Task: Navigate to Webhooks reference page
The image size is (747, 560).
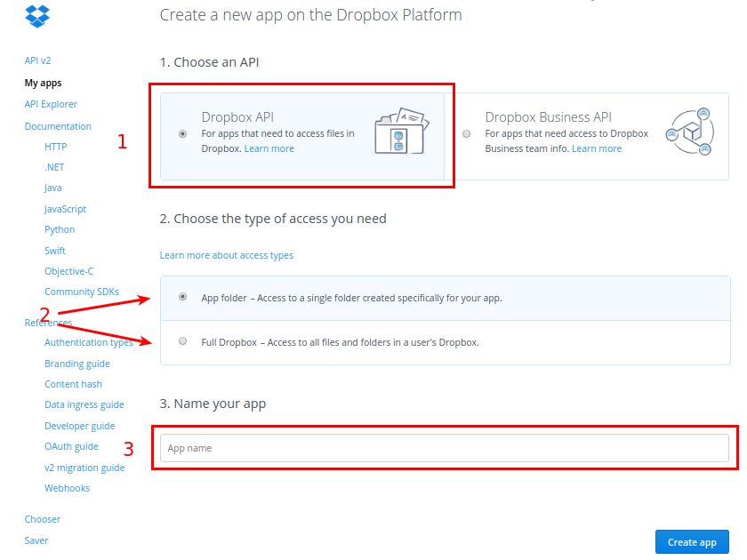Action: tap(67, 488)
